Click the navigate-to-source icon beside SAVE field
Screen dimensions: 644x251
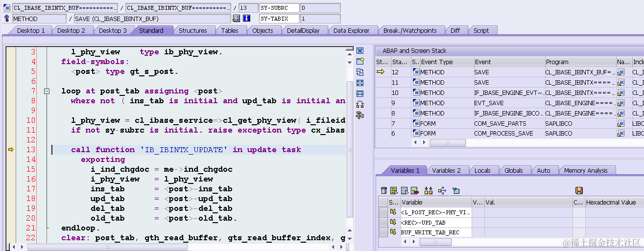(237, 19)
